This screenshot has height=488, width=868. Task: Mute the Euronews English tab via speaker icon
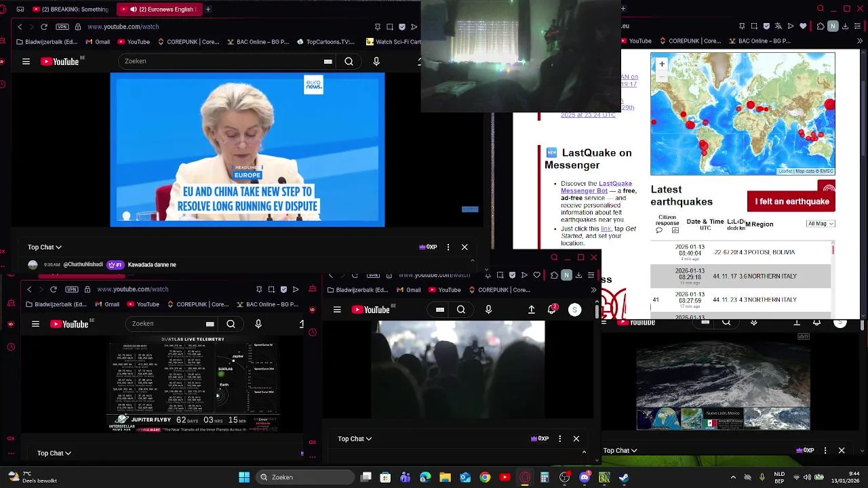click(x=133, y=9)
